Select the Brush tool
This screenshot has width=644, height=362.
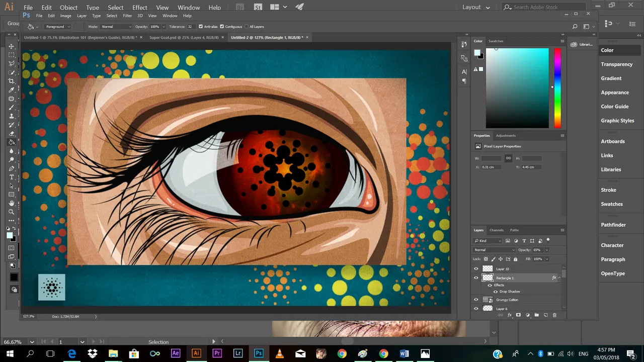pos(11,107)
